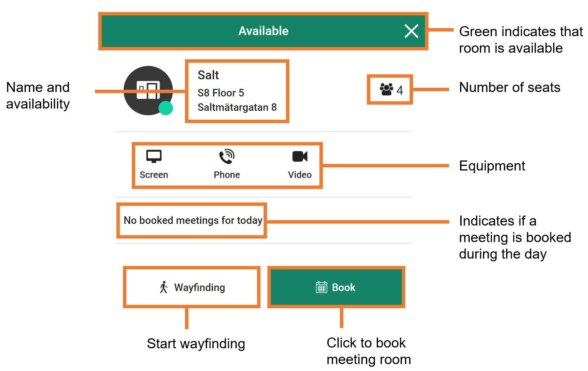Select the Video camera icon
The width and height of the screenshot is (588, 371).
pyautogui.click(x=300, y=156)
